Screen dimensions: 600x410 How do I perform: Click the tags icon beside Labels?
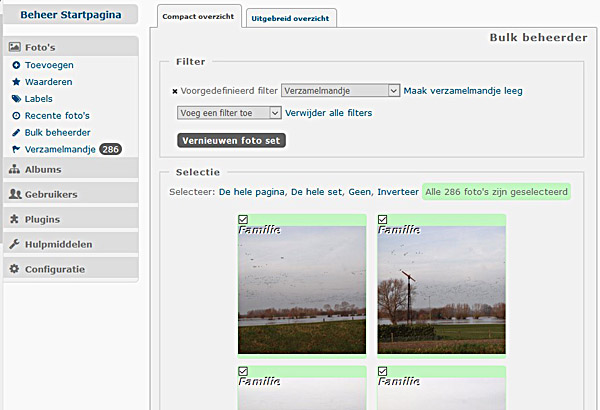16,99
